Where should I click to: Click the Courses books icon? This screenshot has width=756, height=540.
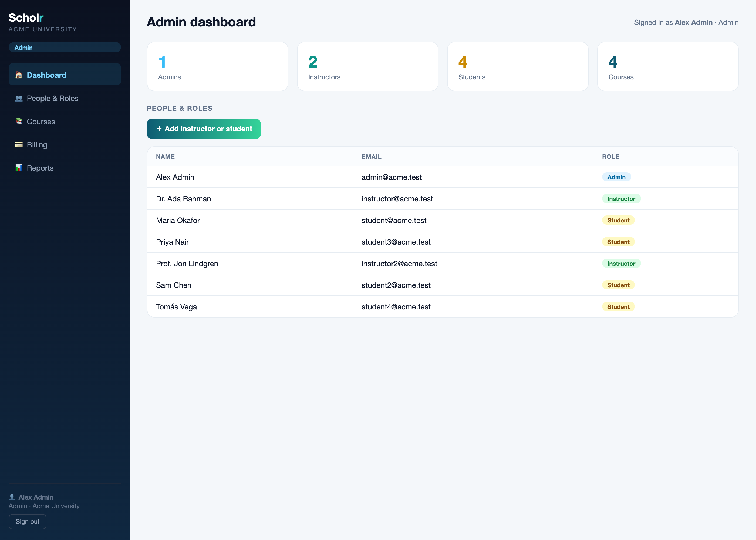(x=19, y=122)
